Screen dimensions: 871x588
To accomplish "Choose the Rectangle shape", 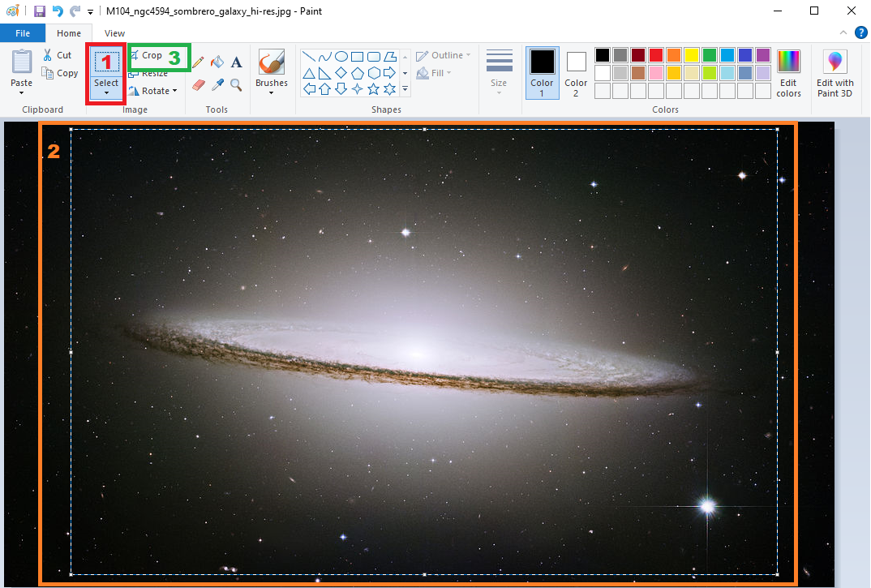I will 357,57.
